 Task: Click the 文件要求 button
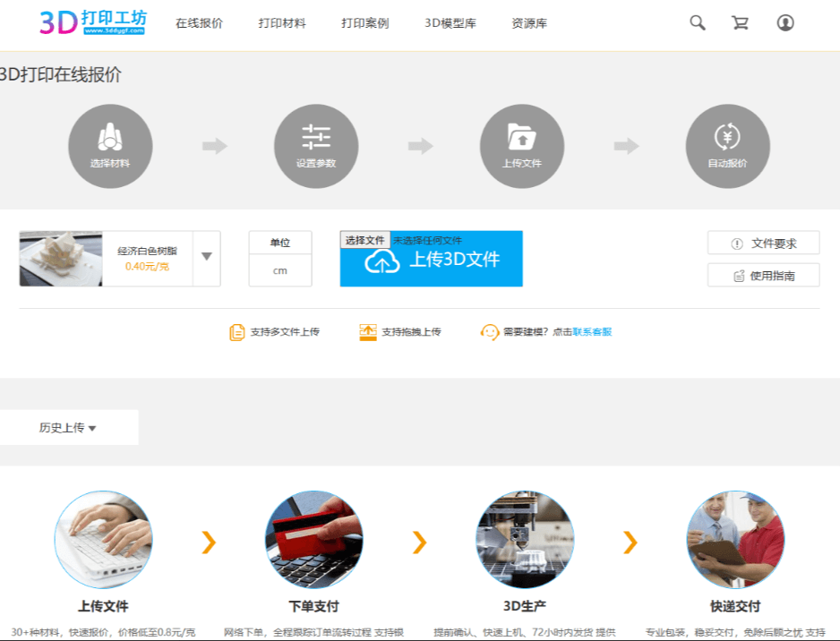(x=763, y=242)
